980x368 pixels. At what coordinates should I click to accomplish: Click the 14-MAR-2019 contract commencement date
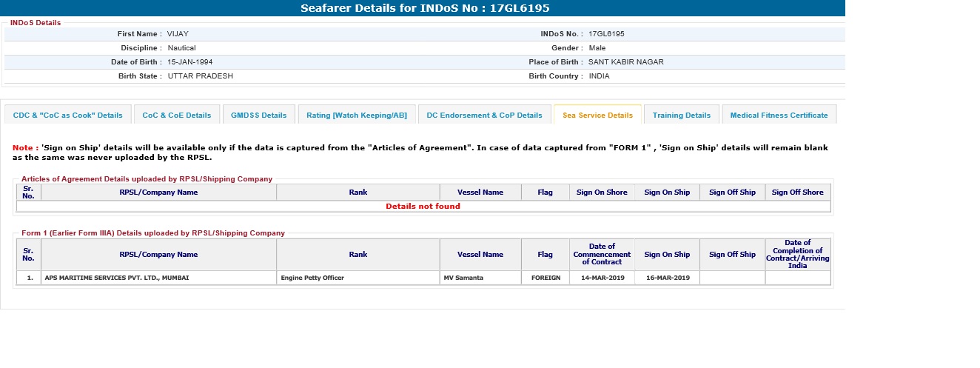coord(602,278)
